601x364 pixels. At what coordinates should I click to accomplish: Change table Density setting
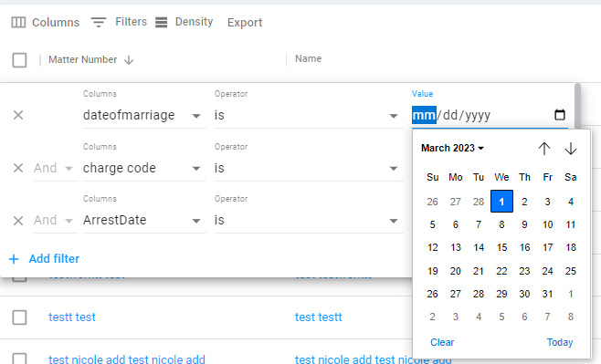tap(184, 22)
